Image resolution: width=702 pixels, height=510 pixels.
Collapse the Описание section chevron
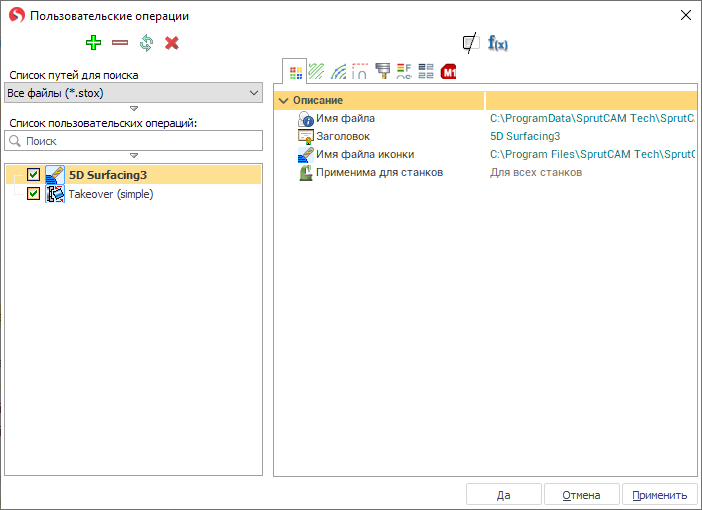[x=284, y=101]
